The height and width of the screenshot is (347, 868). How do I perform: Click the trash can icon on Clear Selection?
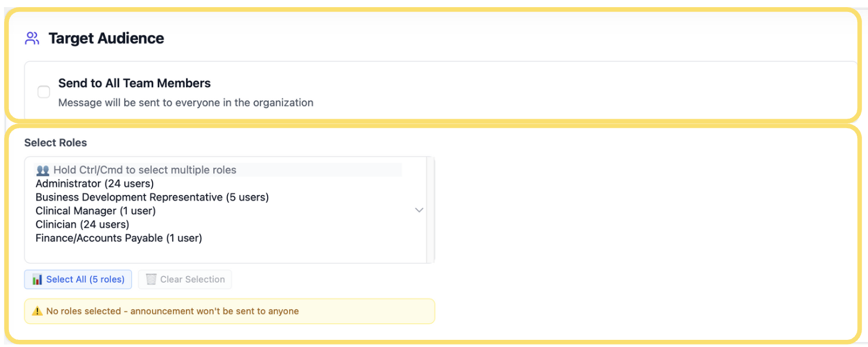151,280
